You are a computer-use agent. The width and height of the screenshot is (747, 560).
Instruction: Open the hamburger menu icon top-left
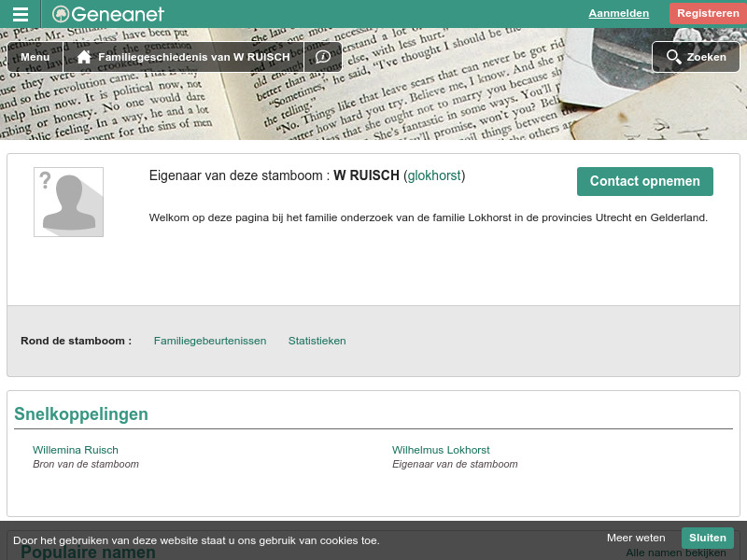(20, 13)
